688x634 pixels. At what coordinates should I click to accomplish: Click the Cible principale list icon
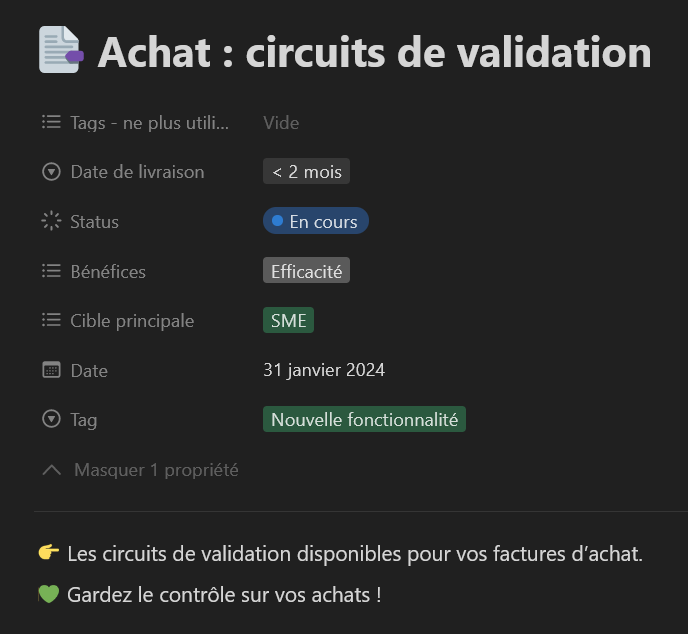click(x=52, y=320)
